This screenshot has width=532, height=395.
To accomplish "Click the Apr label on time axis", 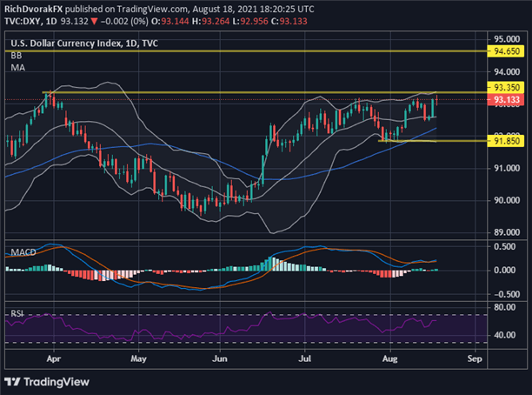I will (x=54, y=358).
